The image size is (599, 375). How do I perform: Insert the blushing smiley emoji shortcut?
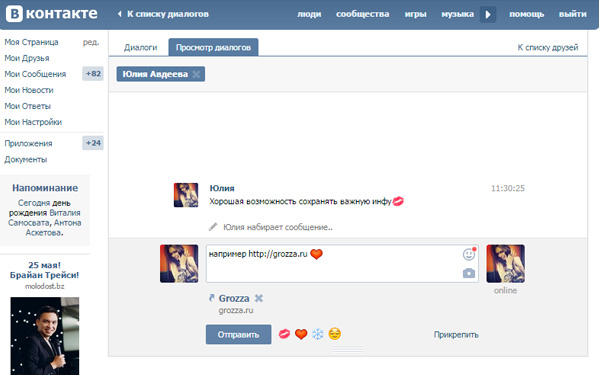335,334
